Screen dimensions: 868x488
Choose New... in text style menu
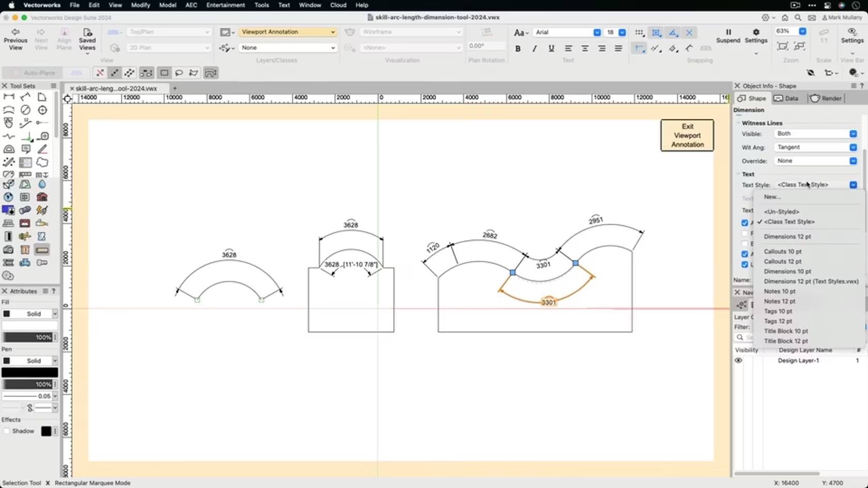[x=772, y=197]
